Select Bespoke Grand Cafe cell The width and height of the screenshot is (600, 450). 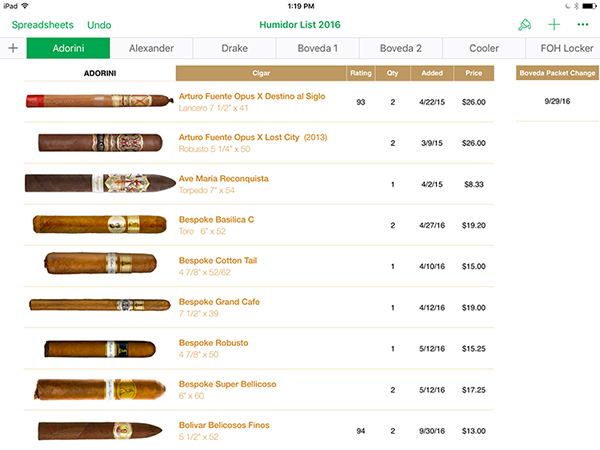tap(261, 307)
